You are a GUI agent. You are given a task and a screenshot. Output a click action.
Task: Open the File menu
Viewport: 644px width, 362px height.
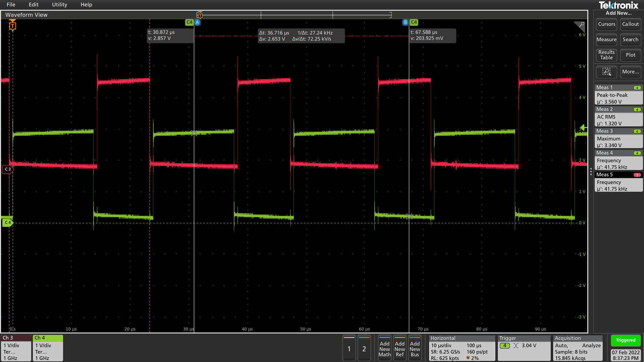pyautogui.click(x=11, y=5)
